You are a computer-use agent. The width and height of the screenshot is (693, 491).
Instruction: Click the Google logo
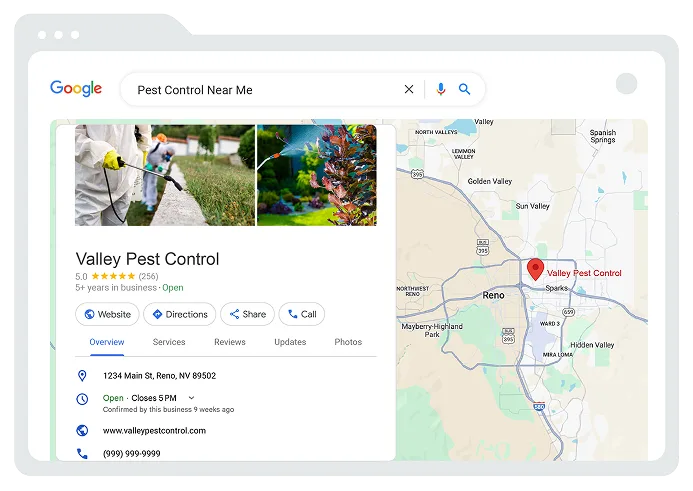[x=76, y=88]
